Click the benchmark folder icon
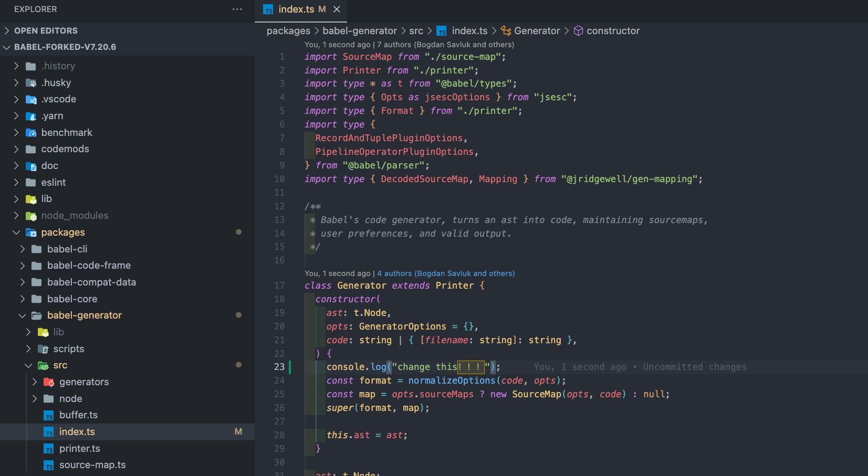Viewport: 868px width, 476px height. [31, 133]
